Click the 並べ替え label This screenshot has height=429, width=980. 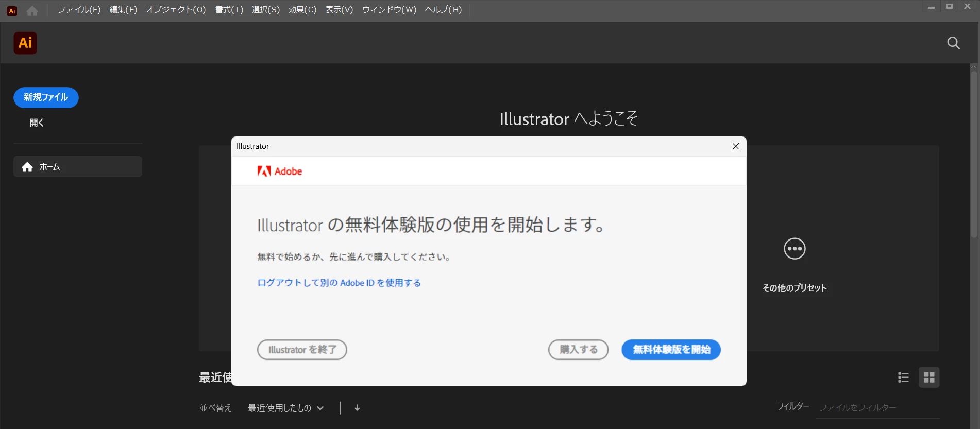pyautogui.click(x=215, y=408)
